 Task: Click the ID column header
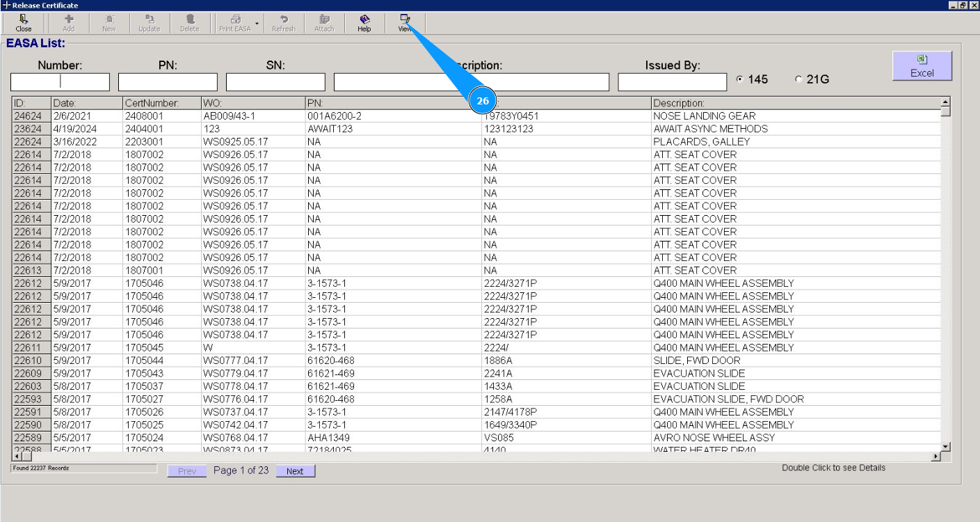(31, 103)
